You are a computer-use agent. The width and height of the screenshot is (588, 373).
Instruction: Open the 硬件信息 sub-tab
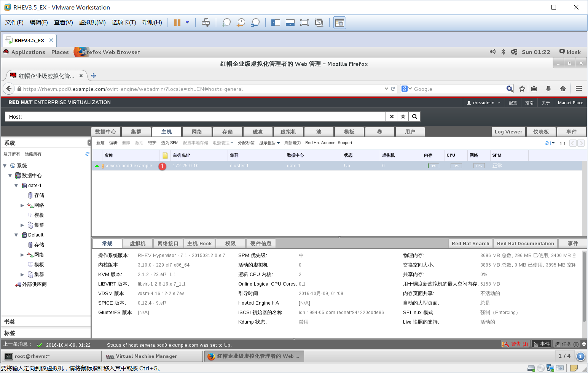click(261, 243)
